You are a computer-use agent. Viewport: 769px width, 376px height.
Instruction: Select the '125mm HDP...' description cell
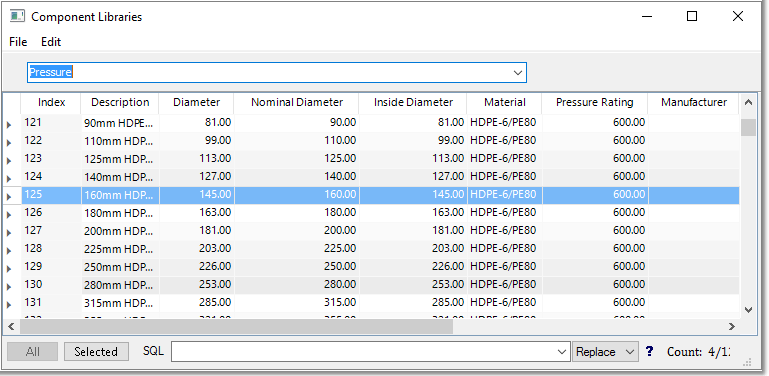120,159
